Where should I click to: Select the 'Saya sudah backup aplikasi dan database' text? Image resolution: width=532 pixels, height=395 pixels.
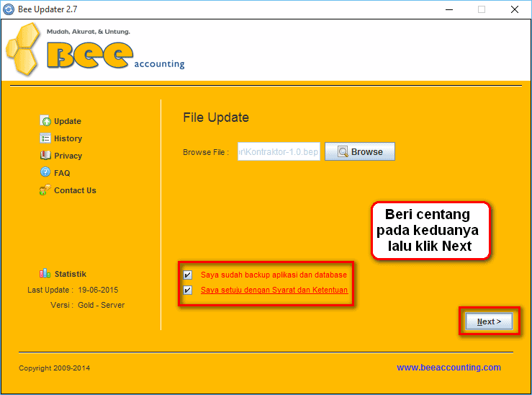click(x=274, y=275)
